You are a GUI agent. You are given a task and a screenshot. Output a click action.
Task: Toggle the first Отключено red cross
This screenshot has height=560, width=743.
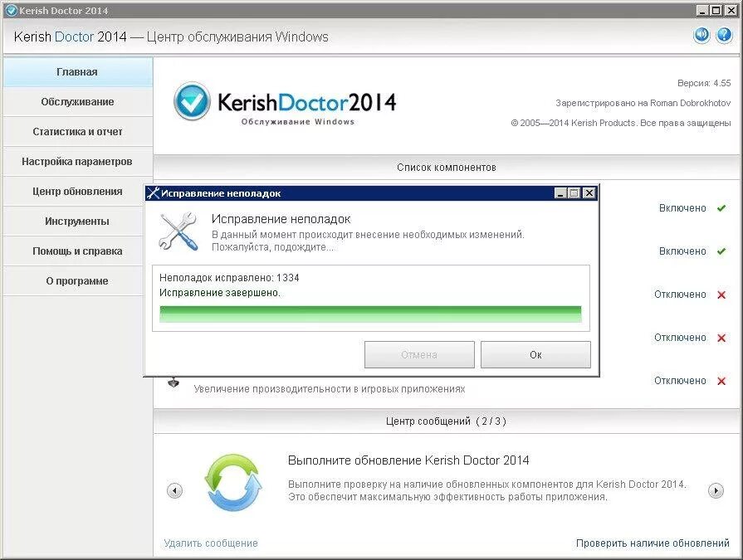[x=721, y=295]
